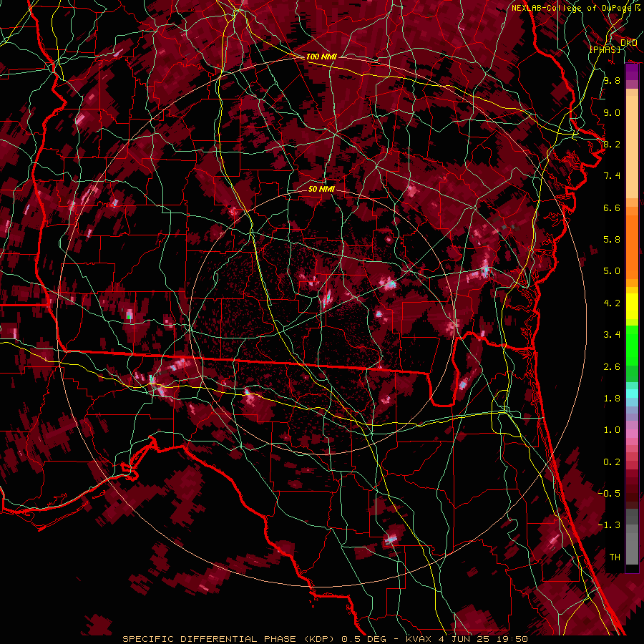
Task: Click the 9.8 value on the scale
Action: (x=612, y=81)
